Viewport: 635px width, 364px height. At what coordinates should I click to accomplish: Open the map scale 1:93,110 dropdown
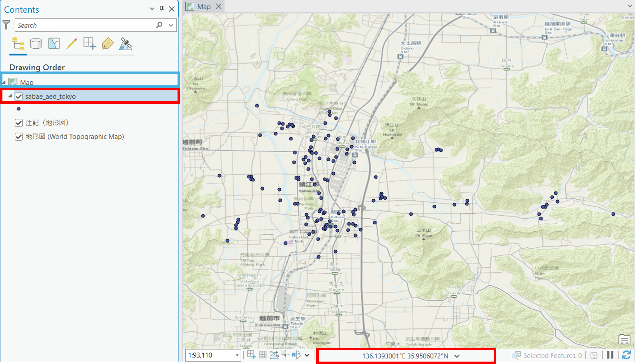[237, 355]
